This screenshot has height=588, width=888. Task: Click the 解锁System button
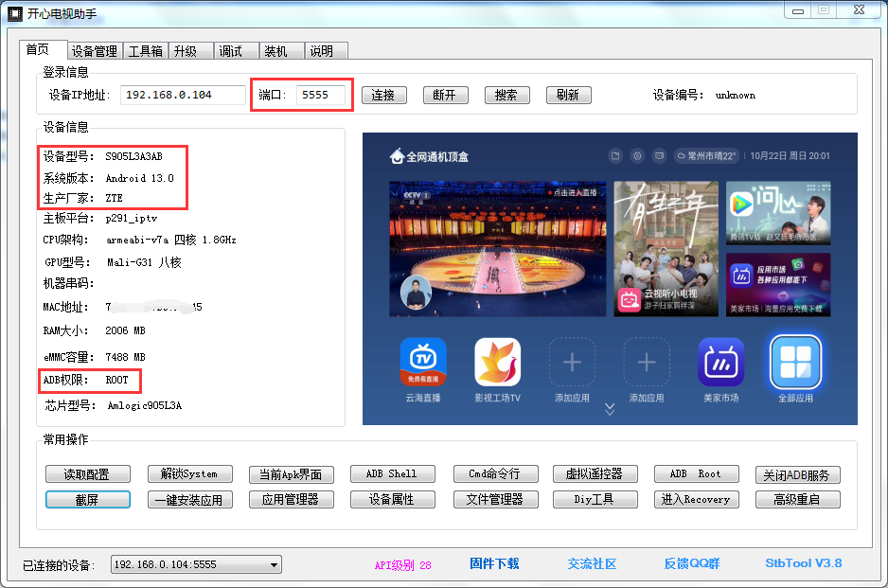pyautogui.click(x=189, y=473)
